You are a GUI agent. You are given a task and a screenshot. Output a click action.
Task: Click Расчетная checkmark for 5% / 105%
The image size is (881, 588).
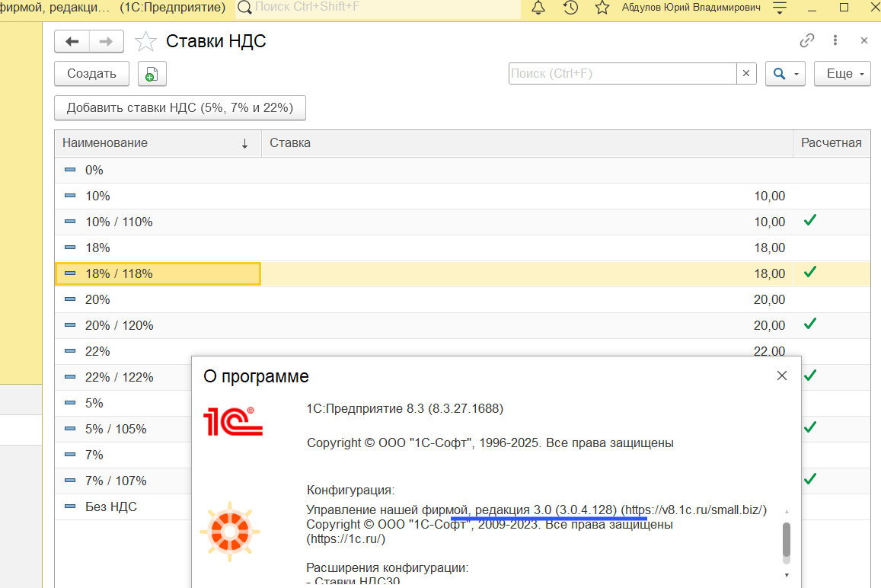click(809, 427)
